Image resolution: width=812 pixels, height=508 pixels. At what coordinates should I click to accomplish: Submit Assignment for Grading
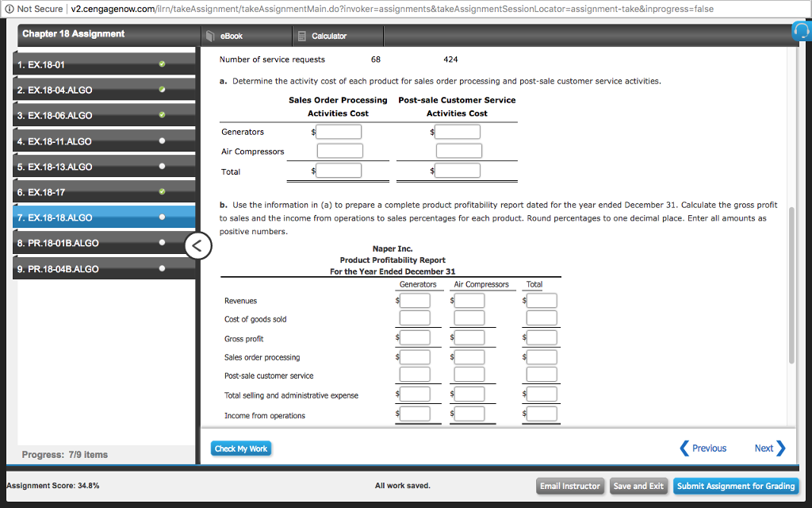735,486
